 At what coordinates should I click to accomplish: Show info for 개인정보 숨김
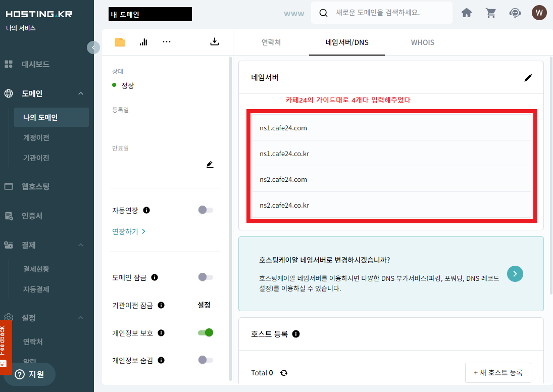[161, 360]
